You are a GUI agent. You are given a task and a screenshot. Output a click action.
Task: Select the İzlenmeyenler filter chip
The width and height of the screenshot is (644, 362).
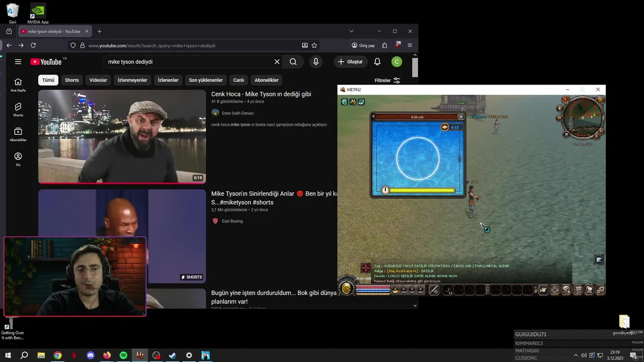(132, 80)
